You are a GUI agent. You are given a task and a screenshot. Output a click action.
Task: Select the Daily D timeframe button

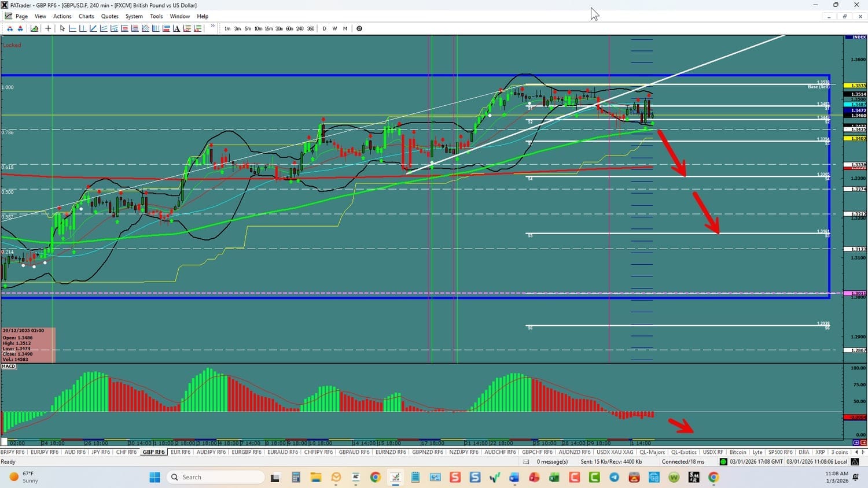(324, 28)
